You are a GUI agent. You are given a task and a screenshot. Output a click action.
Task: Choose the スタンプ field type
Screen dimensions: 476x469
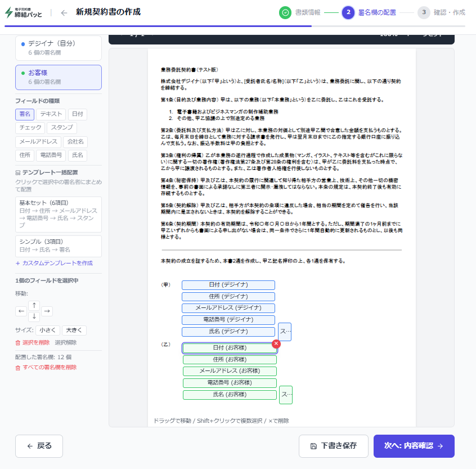(x=62, y=128)
